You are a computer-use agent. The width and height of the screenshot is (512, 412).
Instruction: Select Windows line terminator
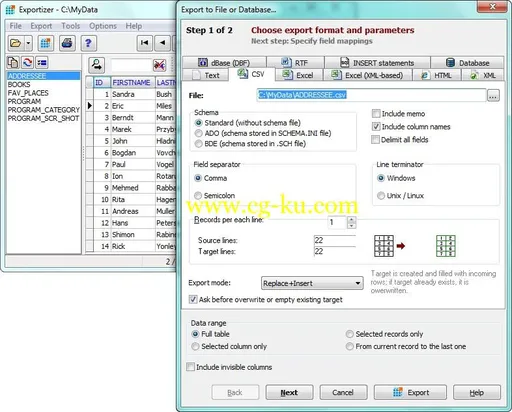point(396,178)
